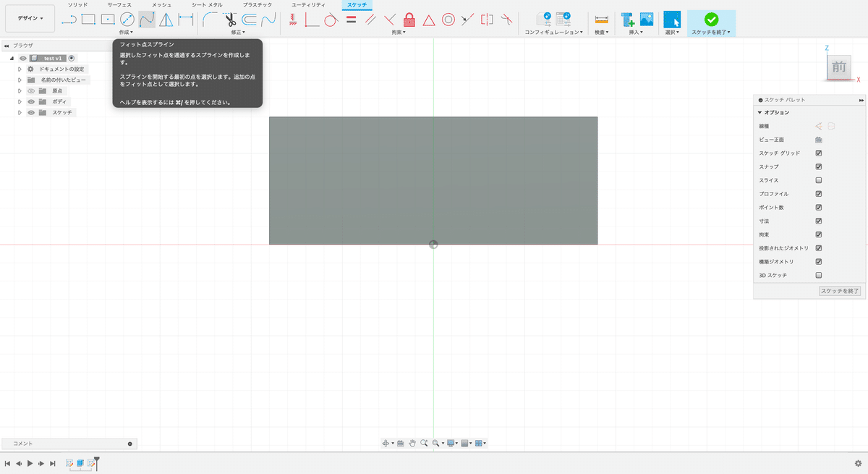
Task: Select the center diameter circle tool
Action: 127,20
